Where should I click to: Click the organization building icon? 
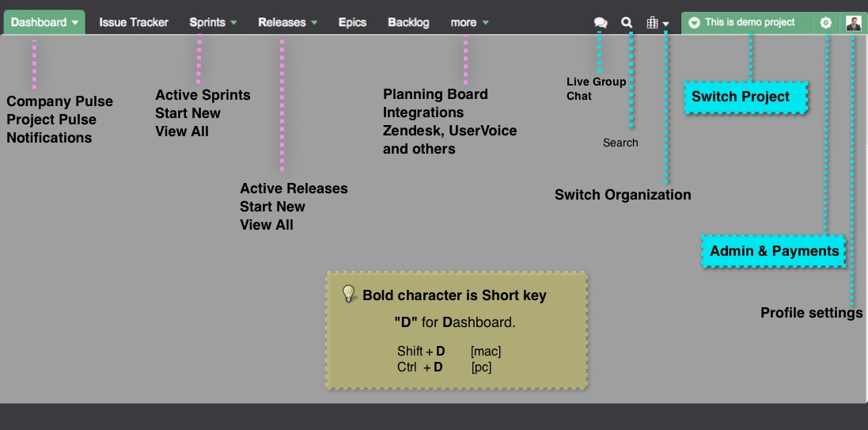point(653,22)
